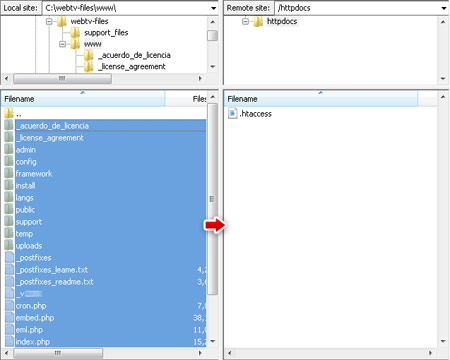Select the parent directory '..' entry
Viewport: 450px width, 360px height.
104,114
